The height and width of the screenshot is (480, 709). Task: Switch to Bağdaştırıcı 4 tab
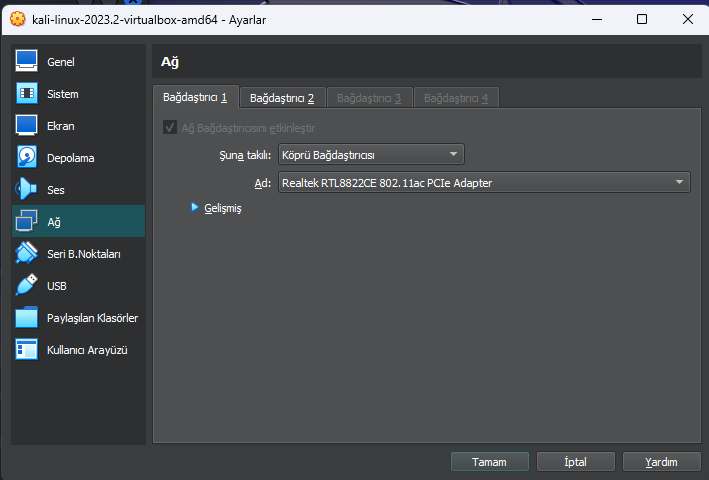point(456,98)
